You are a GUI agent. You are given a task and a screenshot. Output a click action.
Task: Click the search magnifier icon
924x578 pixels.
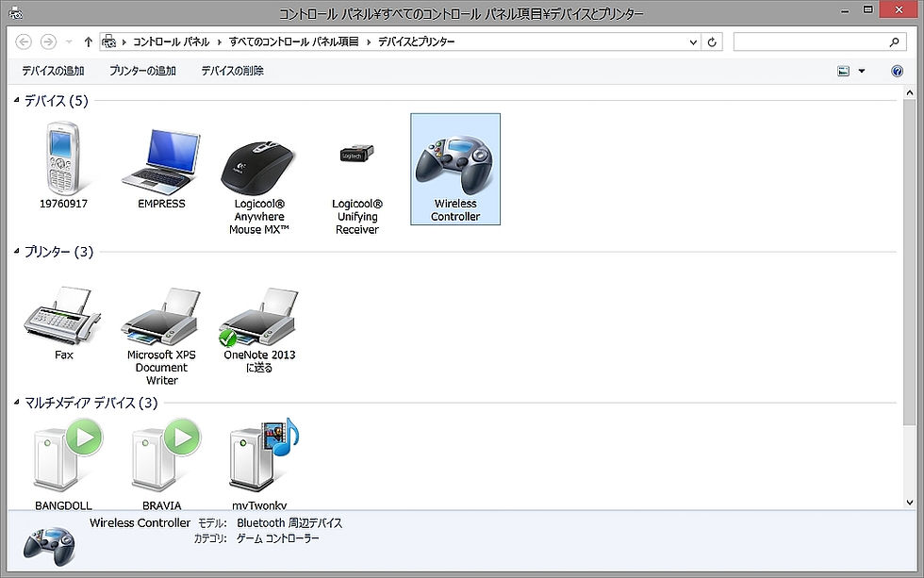(894, 41)
